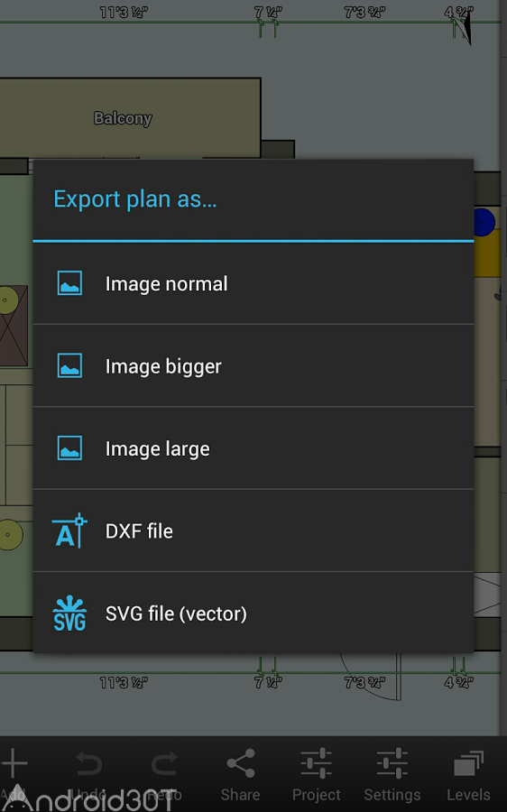The width and height of the screenshot is (507, 812).
Task: Click the blue circle object on the plan
Action: (x=484, y=222)
